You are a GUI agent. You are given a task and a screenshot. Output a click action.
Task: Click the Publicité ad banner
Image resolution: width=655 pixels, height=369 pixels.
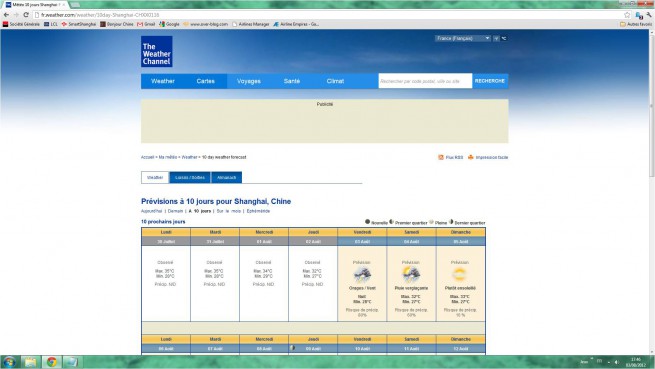click(x=325, y=121)
